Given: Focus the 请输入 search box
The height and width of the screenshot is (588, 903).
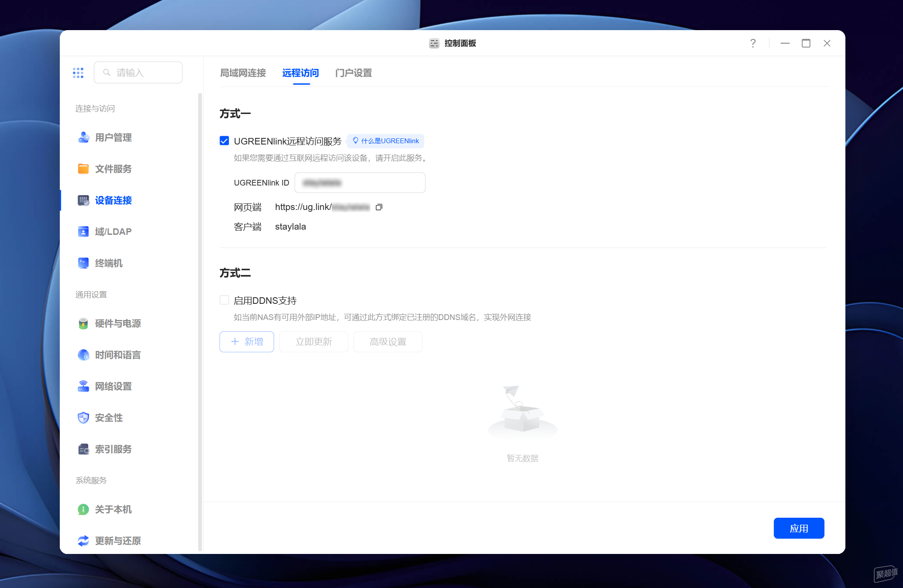Looking at the screenshot, I should coord(138,72).
